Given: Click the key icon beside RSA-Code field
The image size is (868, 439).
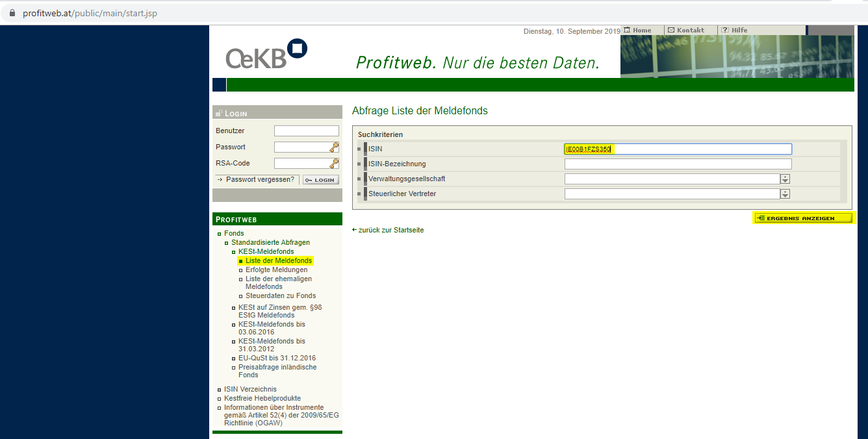Looking at the screenshot, I should click(334, 164).
